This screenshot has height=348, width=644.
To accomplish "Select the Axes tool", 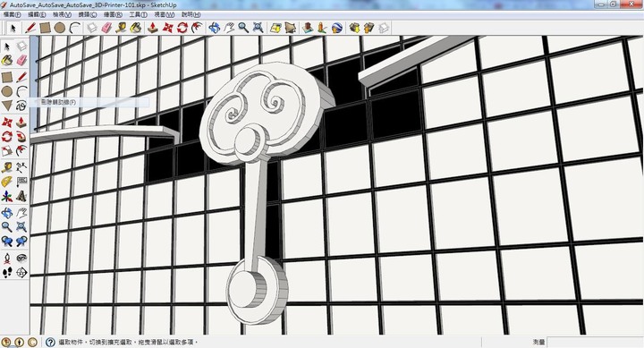I will pos(7,197).
